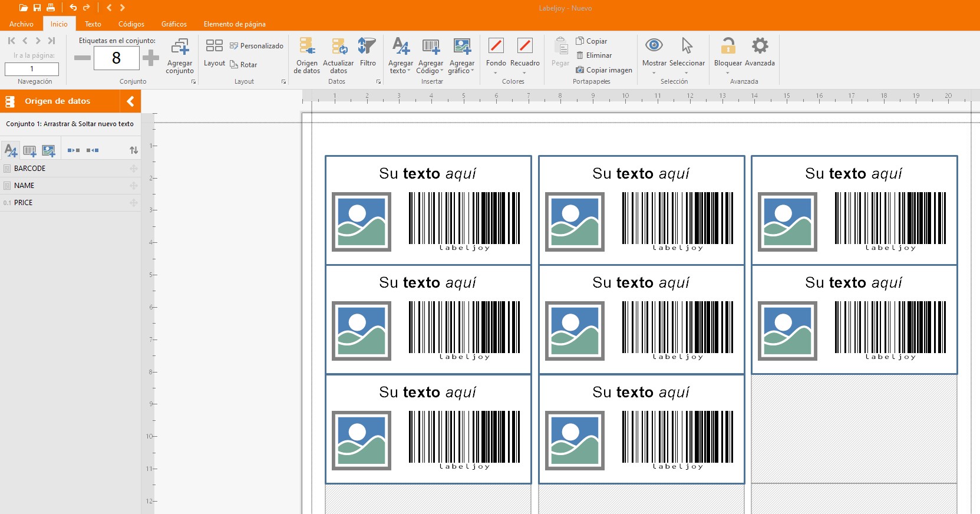This screenshot has height=514, width=980.
Task: Click Copiar in Portapapeles group
Action: [592, 41]
